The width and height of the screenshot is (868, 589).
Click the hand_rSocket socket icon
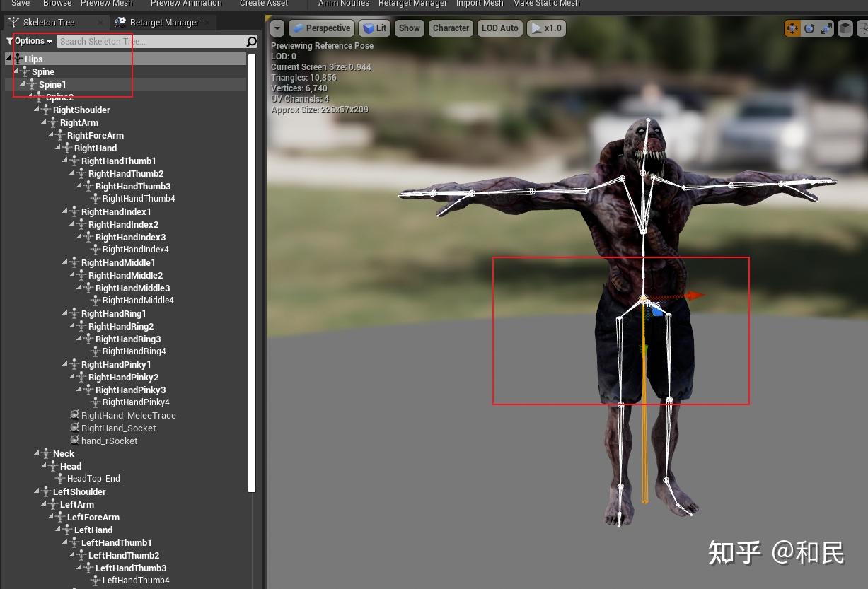(75, 441)
